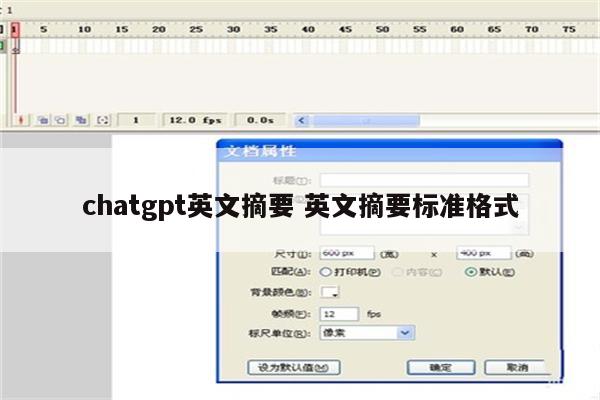Click the red playhead at frame 1
This screenshot has width=600, height=400.
15,29
